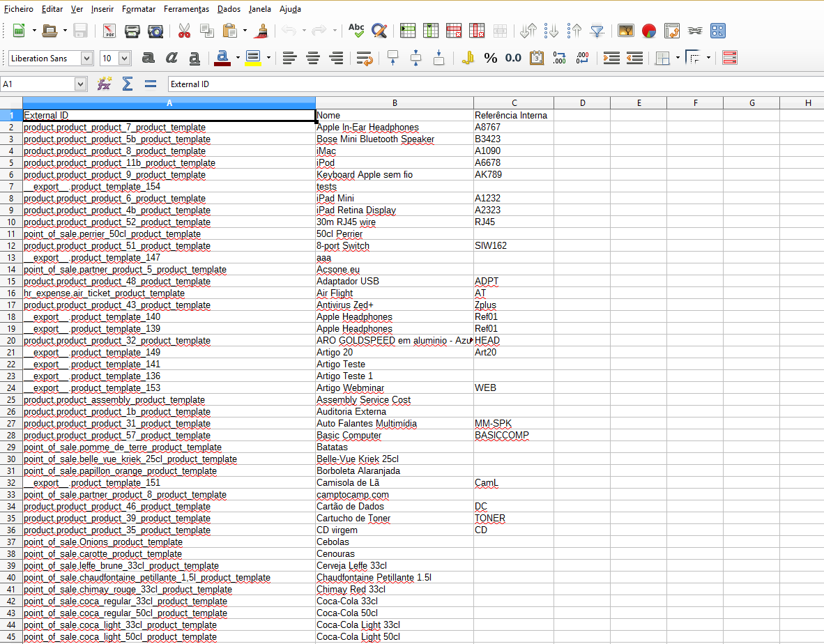Insert a chart using pie icon
This screenshot has width=824, height=644.
(x=649, y=31)
